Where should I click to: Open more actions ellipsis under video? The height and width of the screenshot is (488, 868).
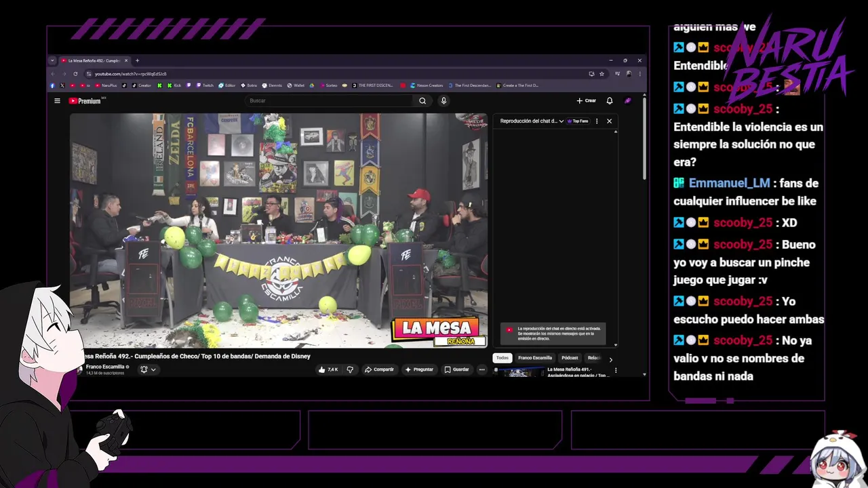pos(481,369)
